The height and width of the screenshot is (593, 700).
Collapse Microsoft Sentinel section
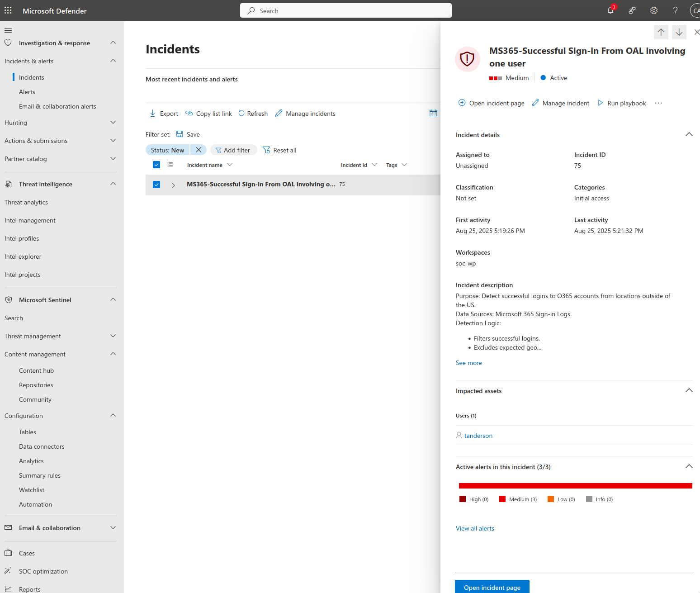113,299
